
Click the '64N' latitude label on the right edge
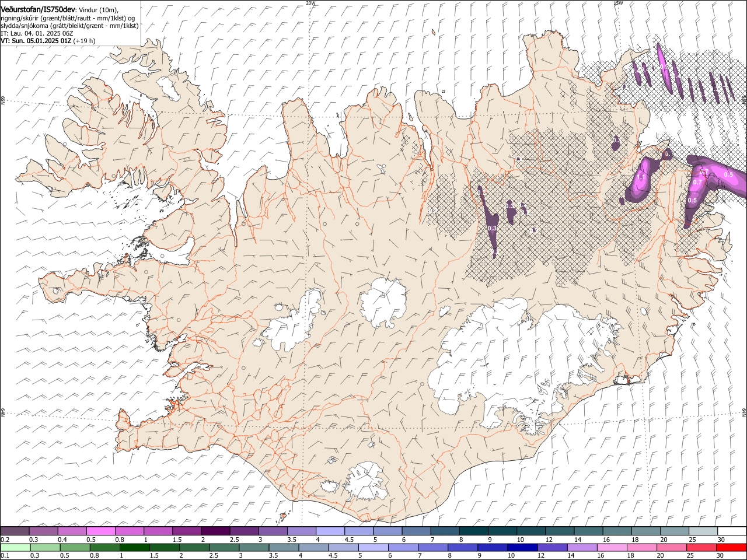click(744, 412)
